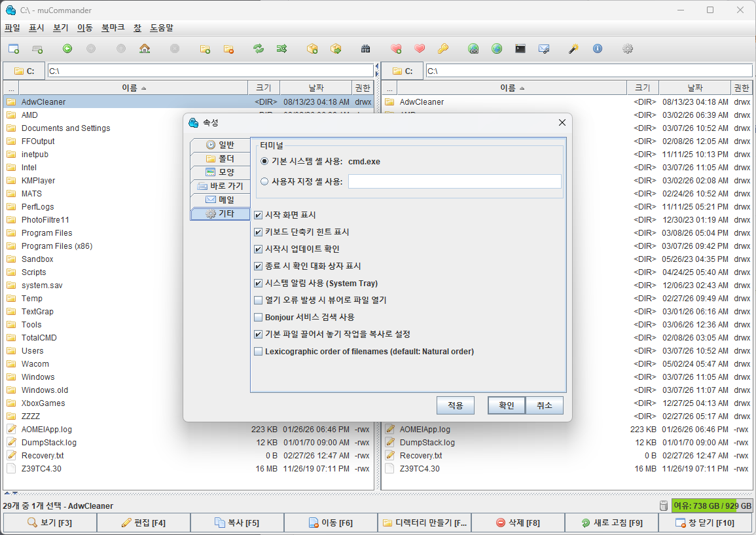Image resolution: width=756 pixels, height=535 pixels.
Task: Enable Bonjour 서비스 검색 사용 checkbox
Action: pos(259,318)
